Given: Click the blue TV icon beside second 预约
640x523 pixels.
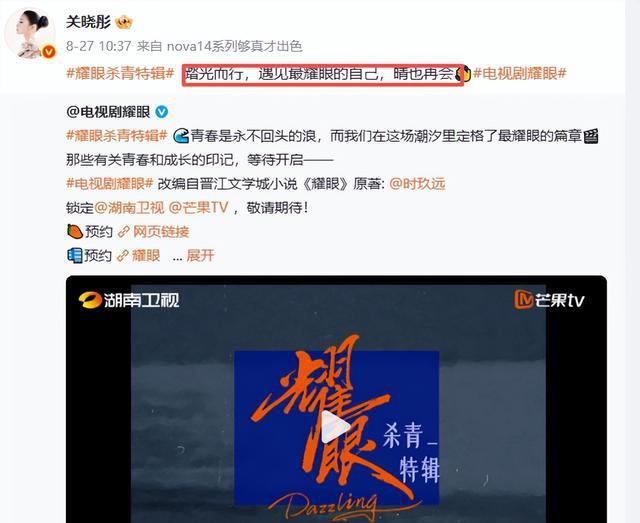Looking at the screenshot, I should click(74, 256).
